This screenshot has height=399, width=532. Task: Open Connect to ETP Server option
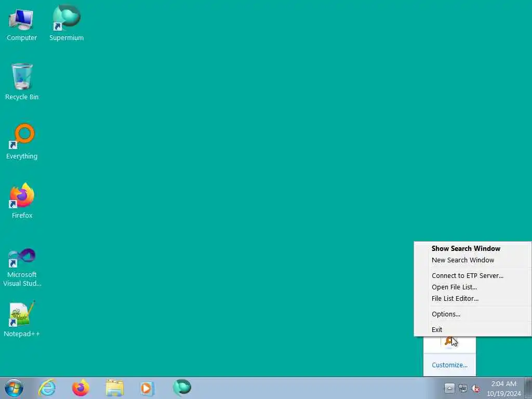point(472,275)
